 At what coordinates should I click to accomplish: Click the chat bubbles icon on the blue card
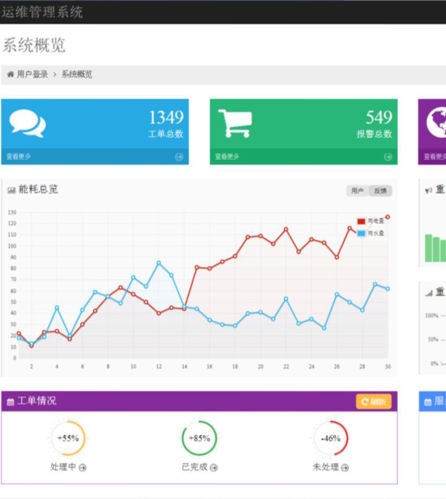pos(28,124)
